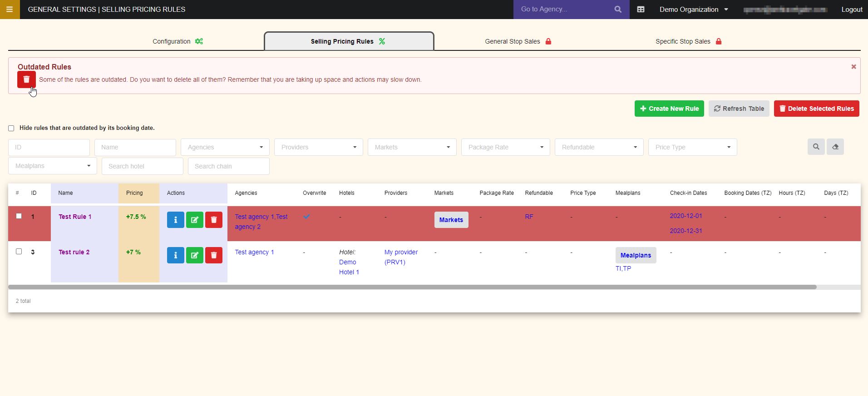
Task: Expand the Price Type filter dropdown
Action: pos(693,147)
